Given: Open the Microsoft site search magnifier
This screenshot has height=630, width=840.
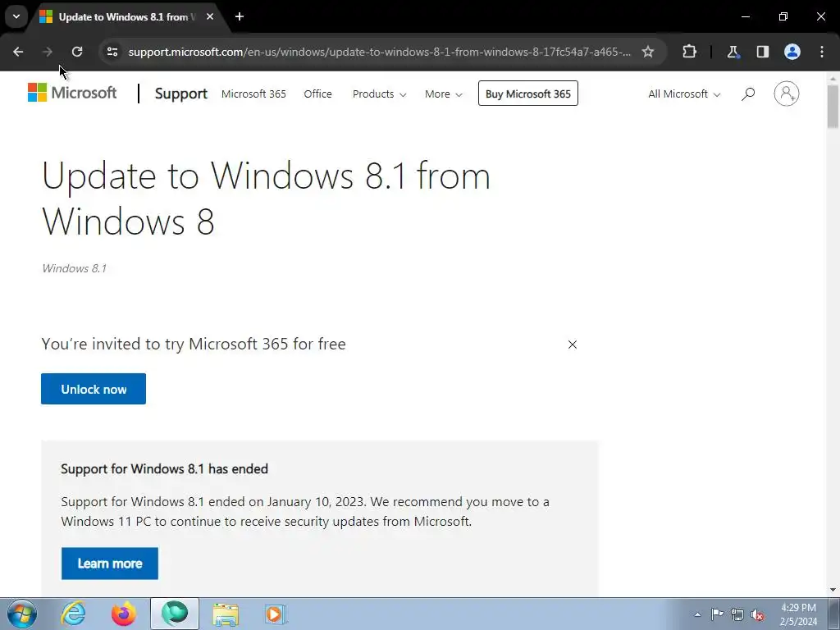Looking at the screenshot, I should [x=748, y=94].
